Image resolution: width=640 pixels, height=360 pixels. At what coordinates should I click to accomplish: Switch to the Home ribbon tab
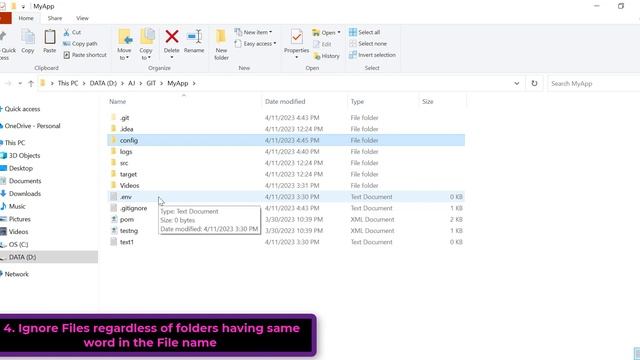[x=26, y=18]
